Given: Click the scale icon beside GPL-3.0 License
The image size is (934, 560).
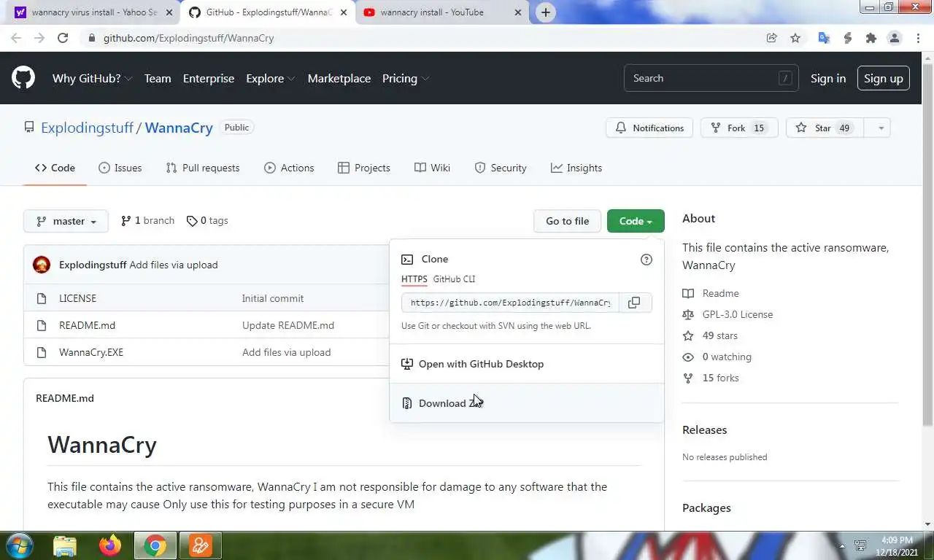Looking at the screenshot, I should pyautogui.click(x=688, y=315).
